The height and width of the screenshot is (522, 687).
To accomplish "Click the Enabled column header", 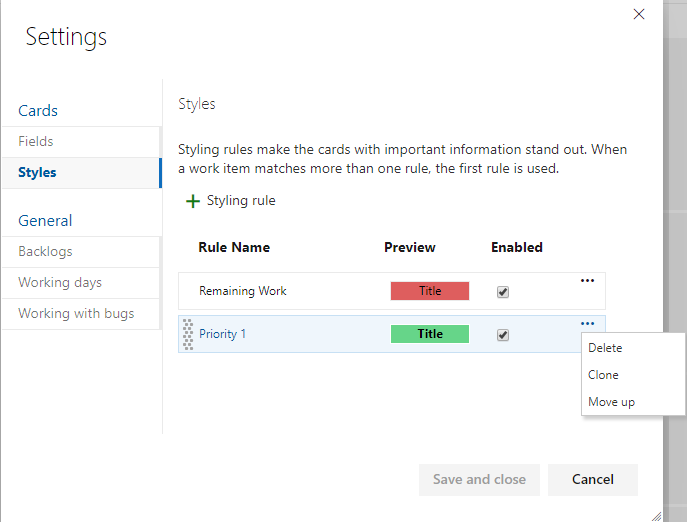I will click(517, 248).
